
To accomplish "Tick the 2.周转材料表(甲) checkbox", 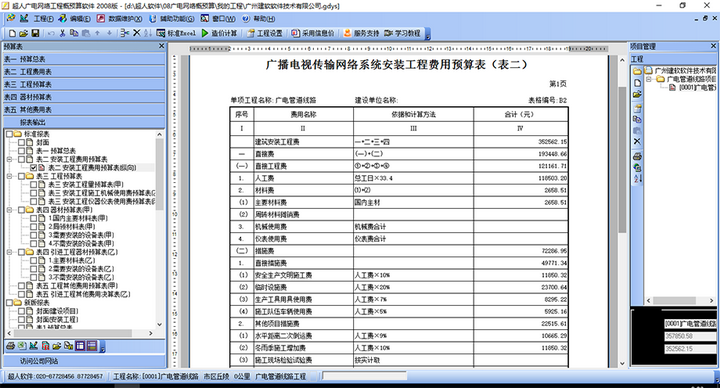I will point(33,226).
